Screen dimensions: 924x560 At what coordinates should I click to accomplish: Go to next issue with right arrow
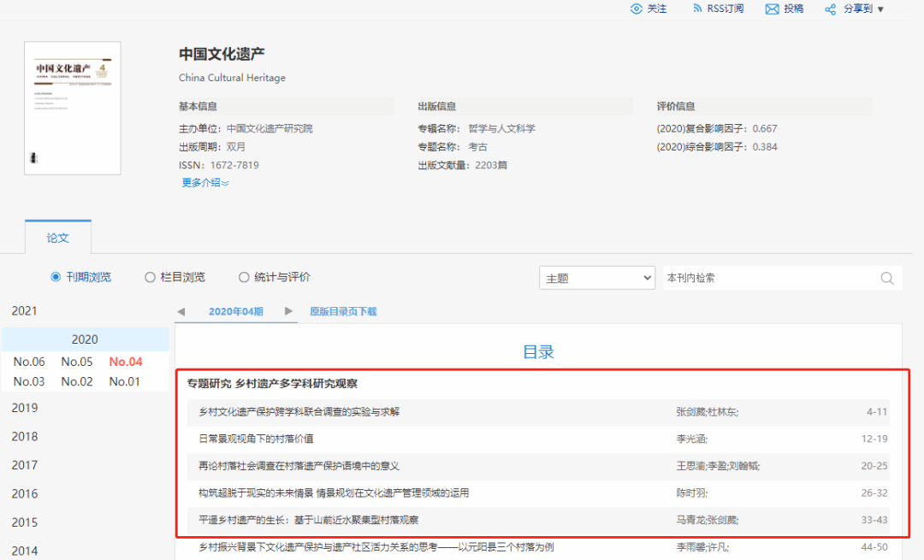tap(289, 311)
